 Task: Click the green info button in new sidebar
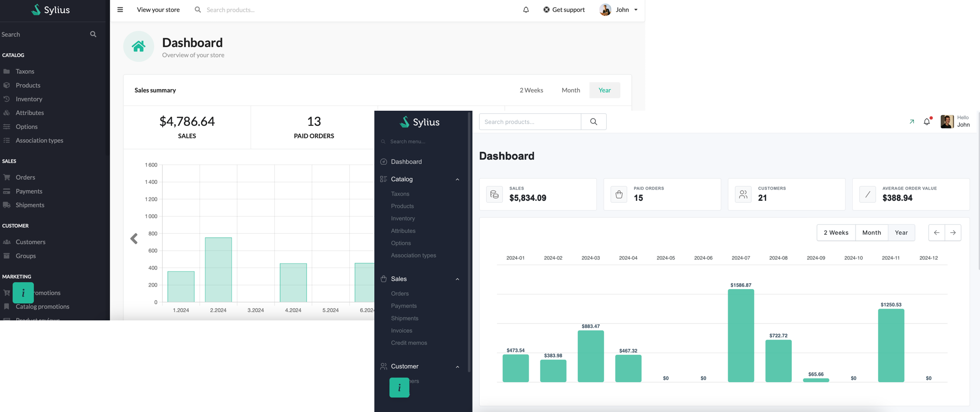tap(399, 388)
